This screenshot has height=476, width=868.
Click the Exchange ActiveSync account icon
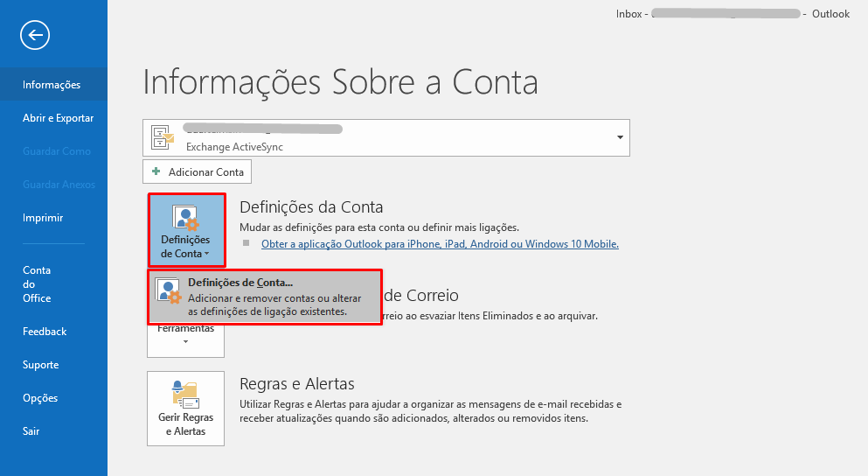click(x=163, y=137)
